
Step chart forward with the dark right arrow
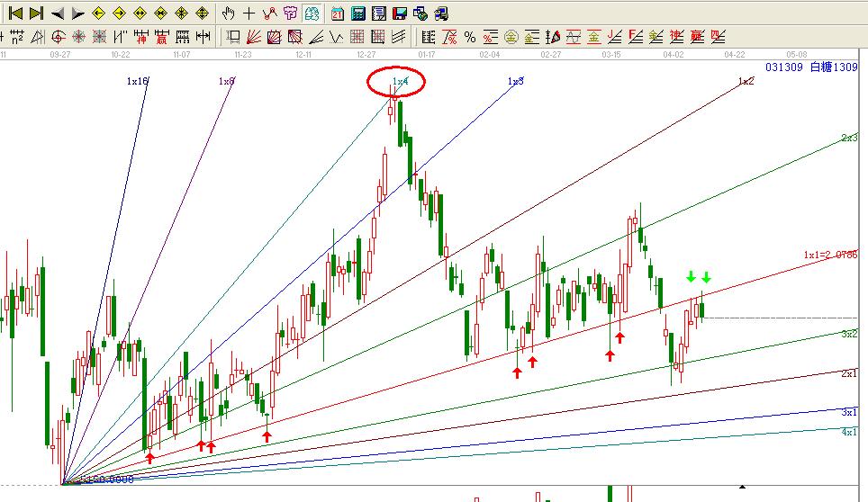click(x=77, y=13)
